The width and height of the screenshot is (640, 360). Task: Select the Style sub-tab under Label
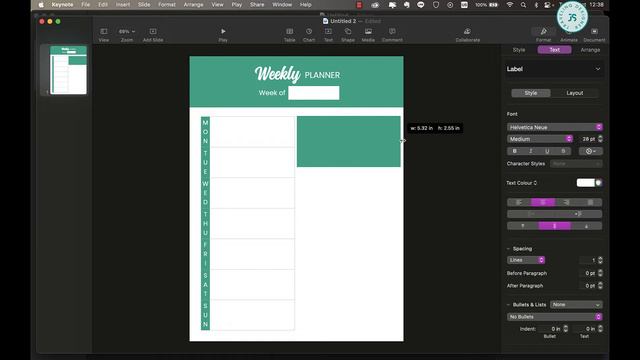(x=531, y=93)
